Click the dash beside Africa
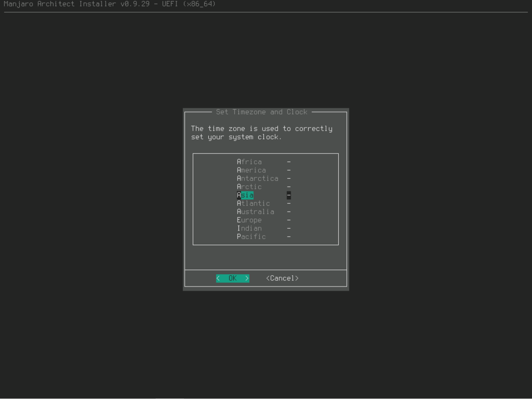The image size is (532, 399). (x=289, y=162)
